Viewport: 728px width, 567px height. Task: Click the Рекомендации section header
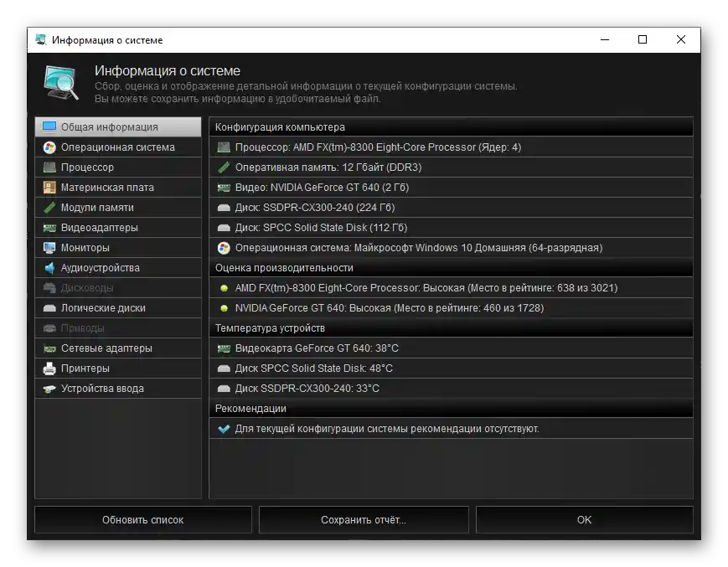451,409
